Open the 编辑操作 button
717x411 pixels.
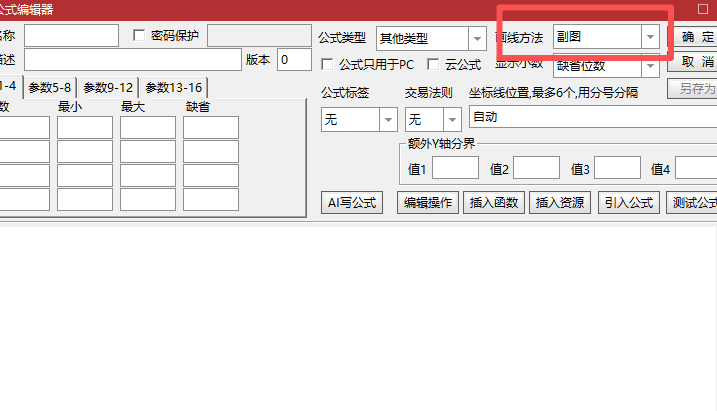[428, 203]
